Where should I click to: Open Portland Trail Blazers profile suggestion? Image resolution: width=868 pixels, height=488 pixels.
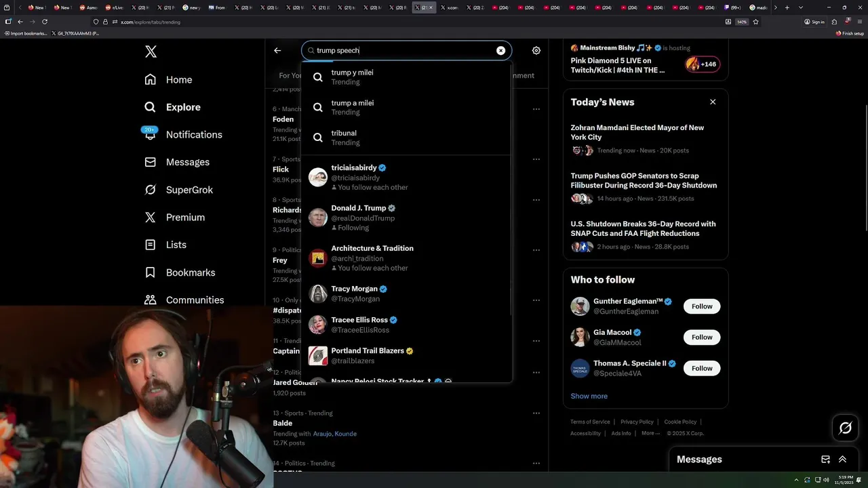[x=407, y=355]
